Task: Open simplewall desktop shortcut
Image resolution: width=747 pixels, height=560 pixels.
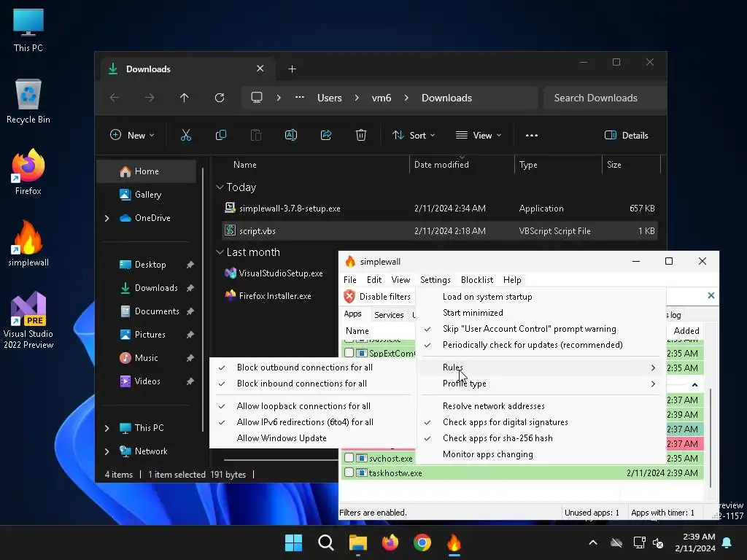Action: click(28, 243)
